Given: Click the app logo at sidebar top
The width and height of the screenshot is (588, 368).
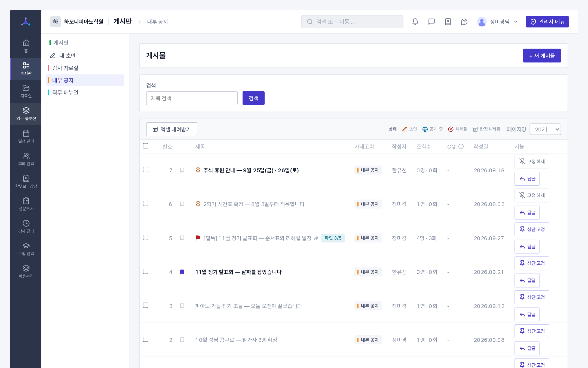Looking at the screenshot, I should pyautogui.click(x=26, y=22).
